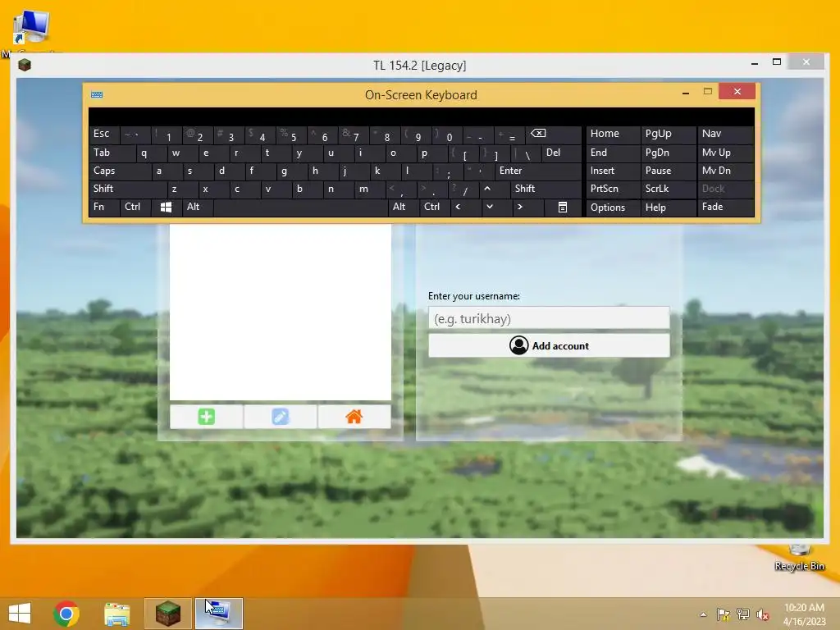Toggle the left Alt key

198,207
